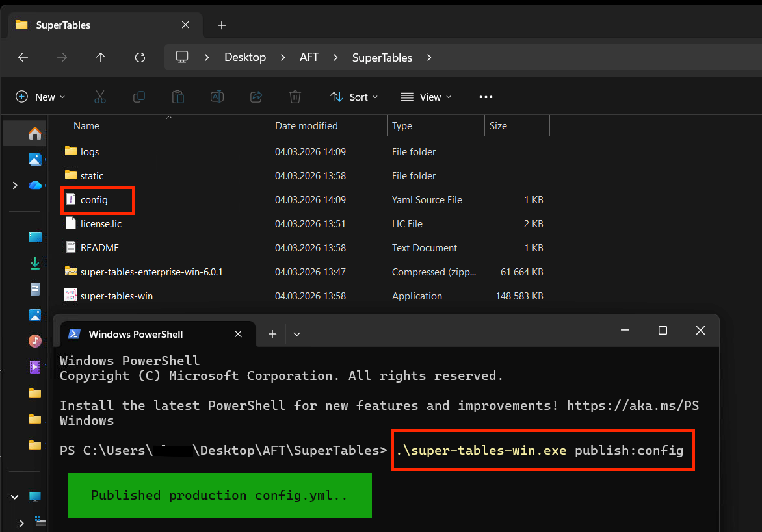This screenshot has height=532, width=762.
Task: Open the New item dropdown
Action: [x=40, y=97]
